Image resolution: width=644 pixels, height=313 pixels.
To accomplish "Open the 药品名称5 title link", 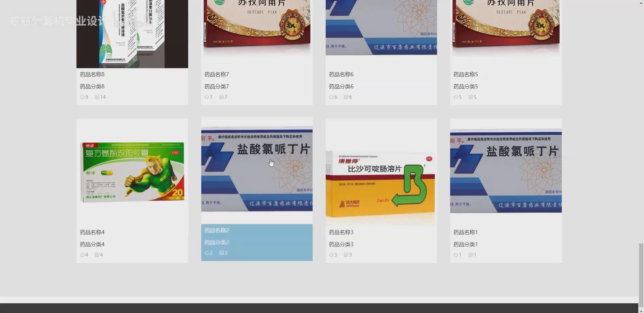I will [466, 75].
